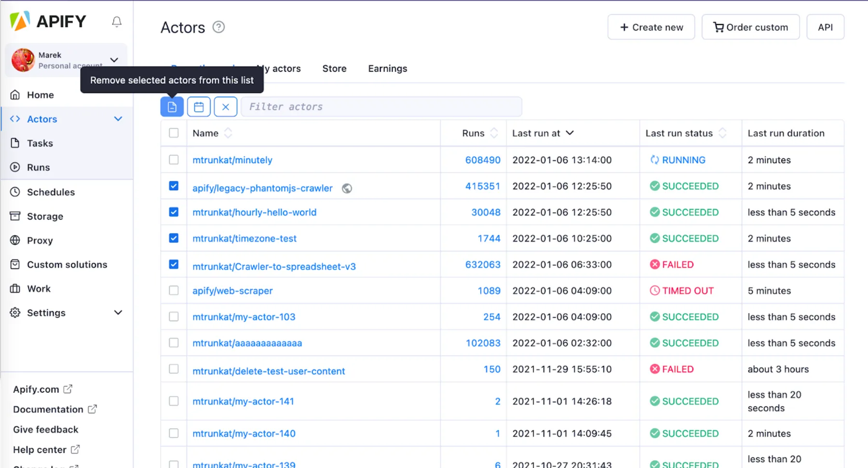Open the Give feedback link
The image size is (868, 468).
click(46, 429)
